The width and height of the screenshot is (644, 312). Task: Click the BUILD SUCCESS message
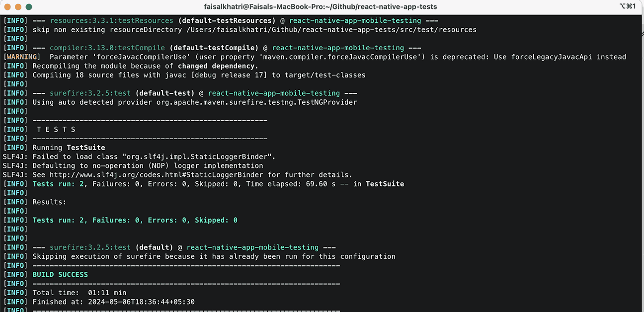(x=60, y=274)
